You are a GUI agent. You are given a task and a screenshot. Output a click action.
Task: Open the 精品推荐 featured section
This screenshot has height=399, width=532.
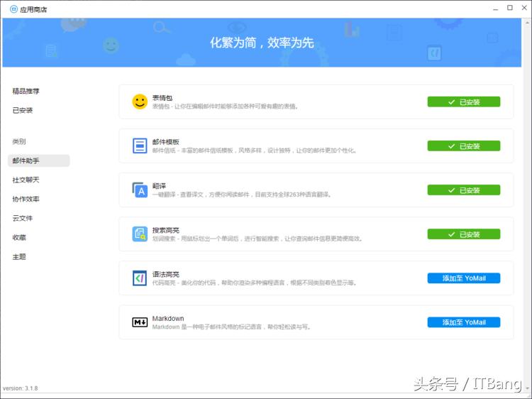click(26, 91)
